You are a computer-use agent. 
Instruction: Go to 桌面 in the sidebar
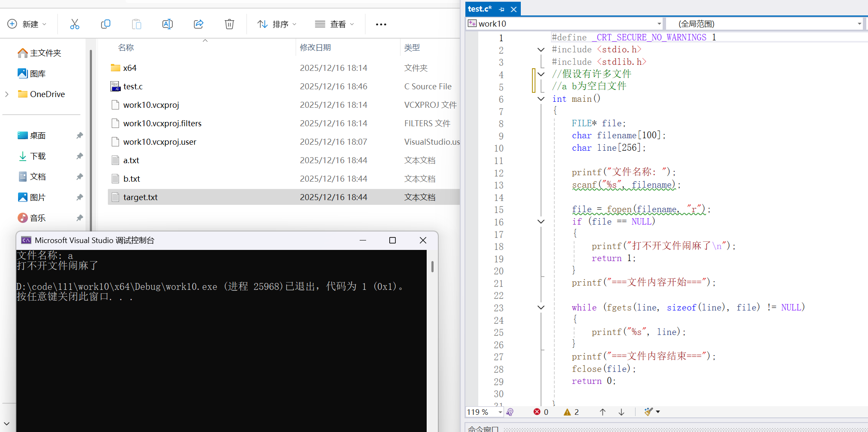pyautogui.click(x=32, y=136)
